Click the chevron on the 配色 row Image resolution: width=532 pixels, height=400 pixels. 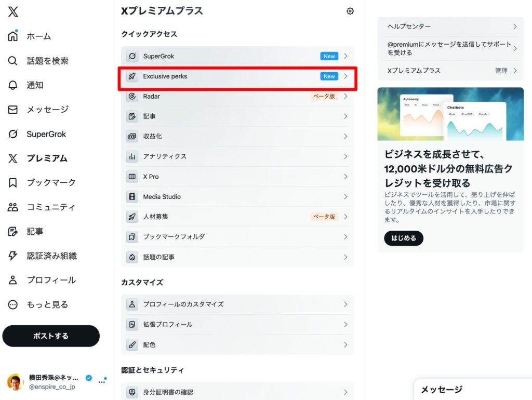coord(345,345)
